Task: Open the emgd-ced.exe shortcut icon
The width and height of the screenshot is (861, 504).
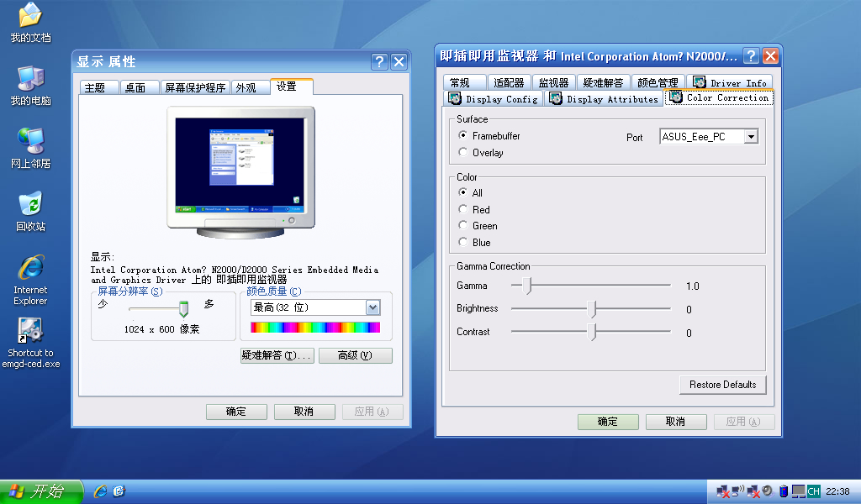Action: 30,331
